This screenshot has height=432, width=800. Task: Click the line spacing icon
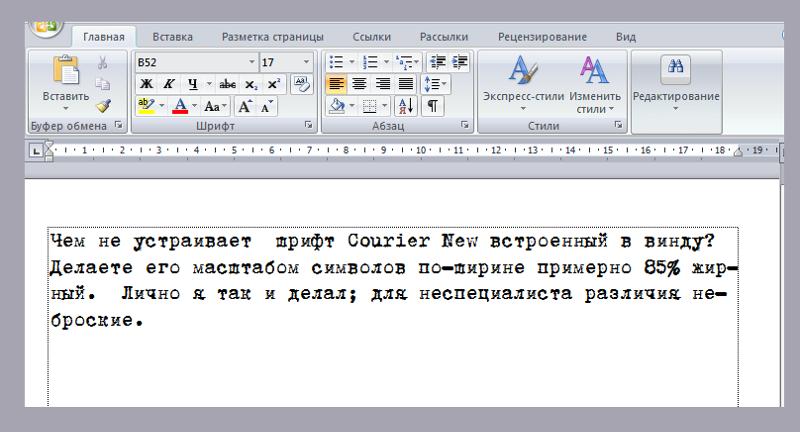(432, 84)
